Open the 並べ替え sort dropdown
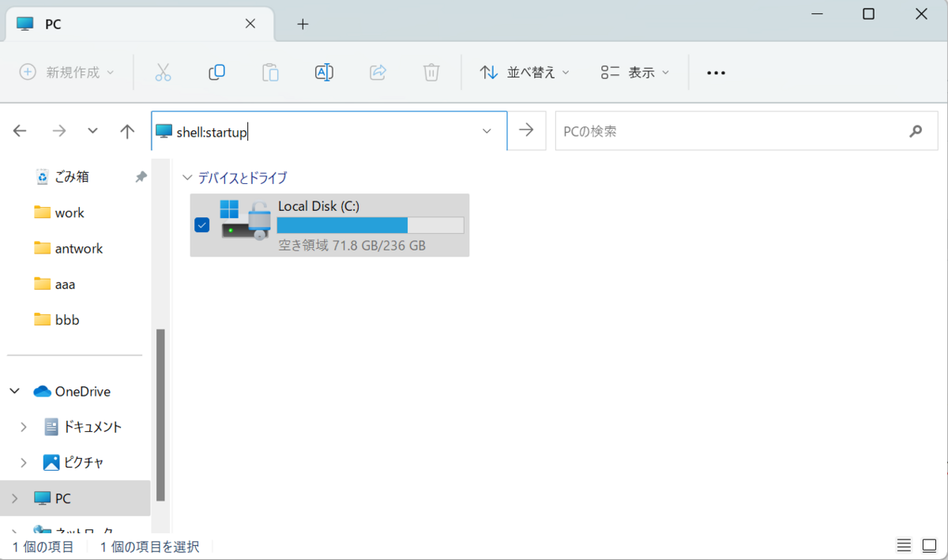Screen dimensions: 948x560 [525, 72]
